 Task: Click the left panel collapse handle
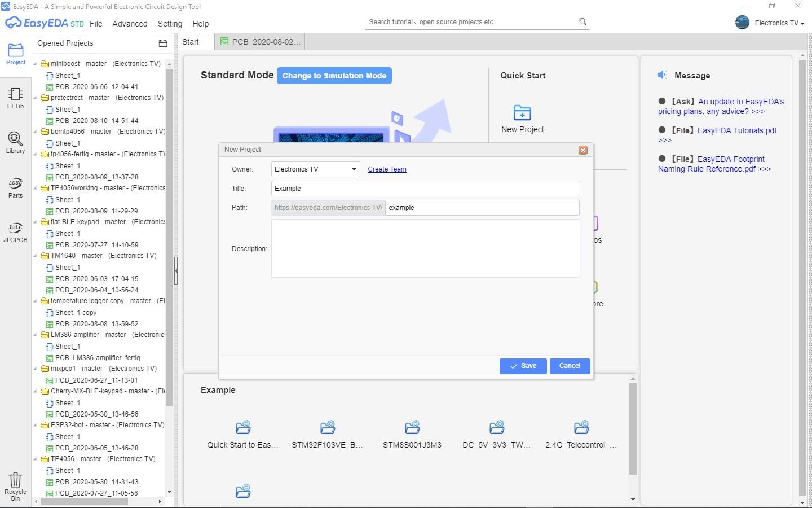click(176, 271)
